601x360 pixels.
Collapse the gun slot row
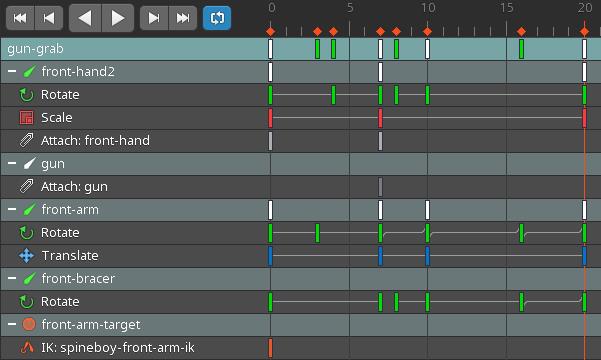(12, 163)
